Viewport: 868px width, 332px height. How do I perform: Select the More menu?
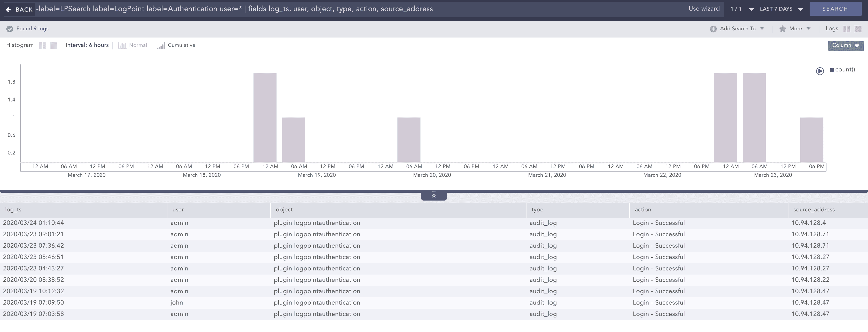tap(795, 29)
